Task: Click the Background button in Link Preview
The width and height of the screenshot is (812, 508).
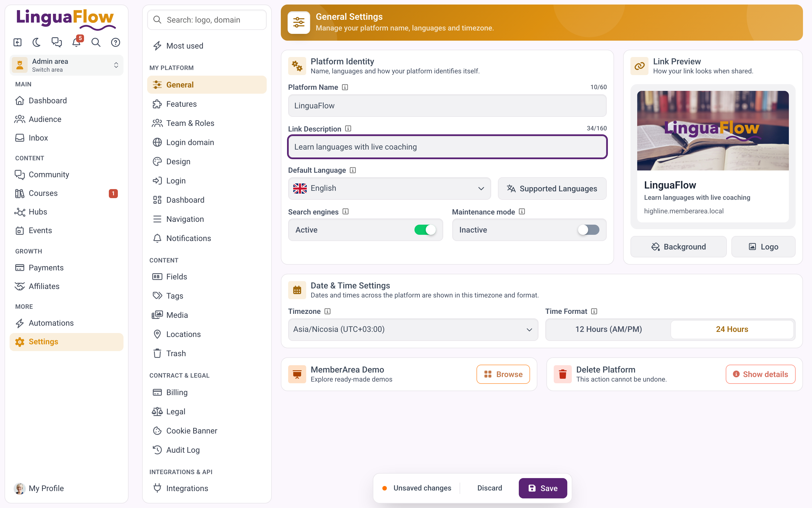Action: pyautogui.click(x=678, y=247)
